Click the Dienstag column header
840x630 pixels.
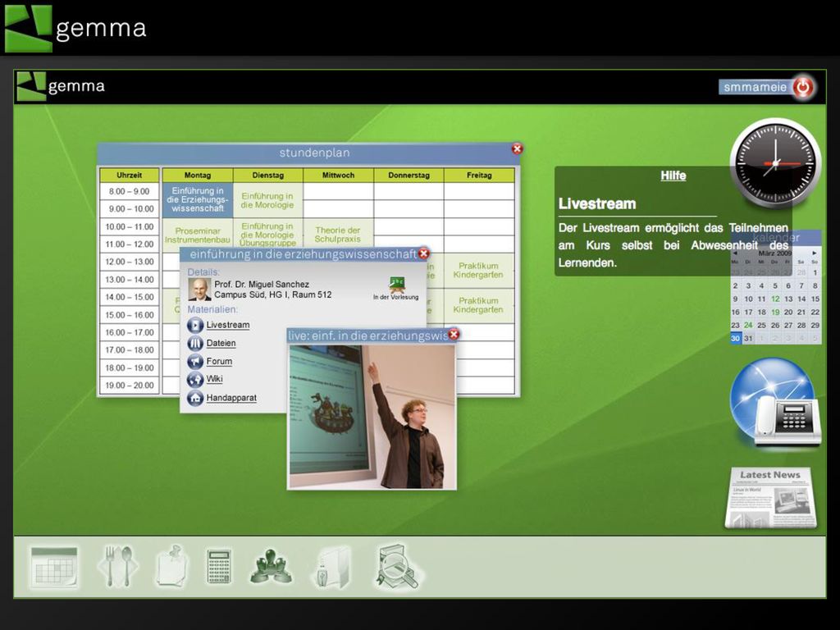(268, 176)
